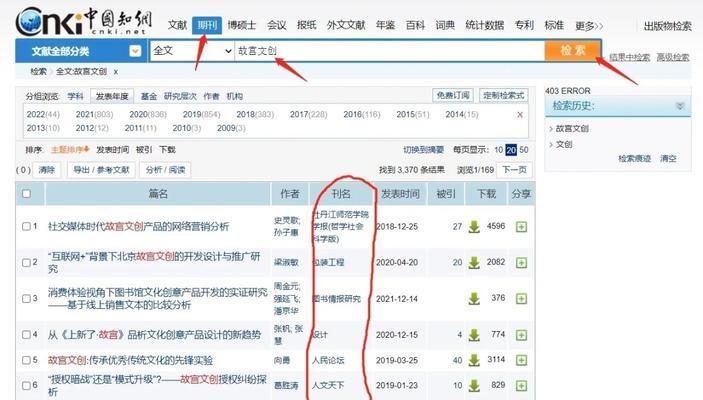Download the 人民论坛 article
The width and height of the screenshot is (703, 400).
(x=474, y=360)
